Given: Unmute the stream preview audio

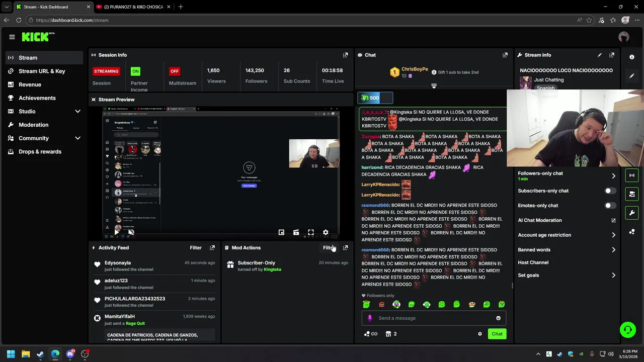Looking at the screenshot, I should pyautogui.click(x=131, y=232).
